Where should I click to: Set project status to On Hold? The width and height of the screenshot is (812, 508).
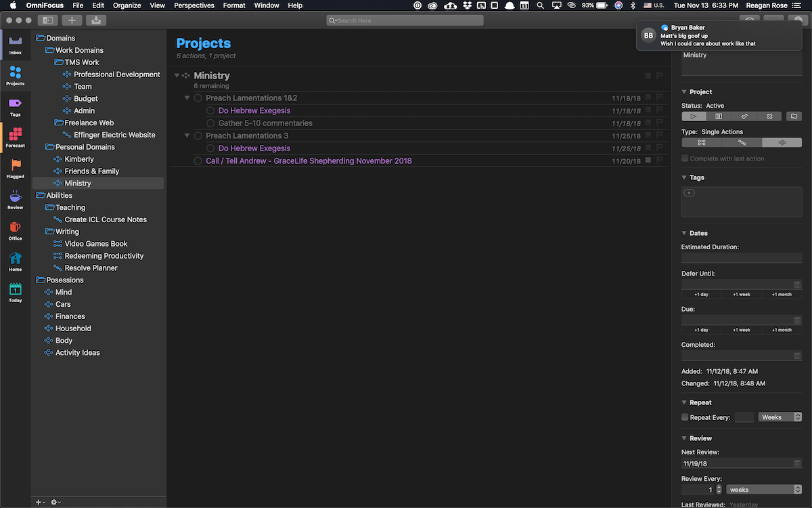(x=719, y=117)
